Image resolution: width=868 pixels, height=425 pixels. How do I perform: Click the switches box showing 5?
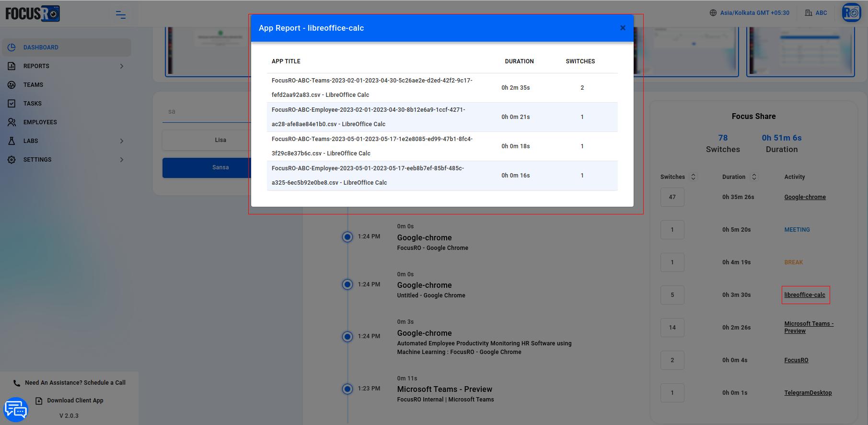(672, 295)
